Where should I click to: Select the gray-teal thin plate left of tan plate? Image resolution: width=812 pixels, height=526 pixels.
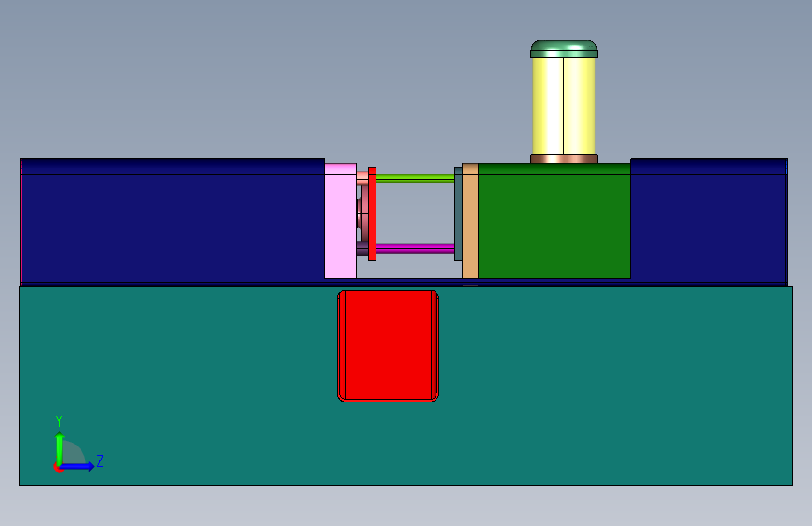458,213
